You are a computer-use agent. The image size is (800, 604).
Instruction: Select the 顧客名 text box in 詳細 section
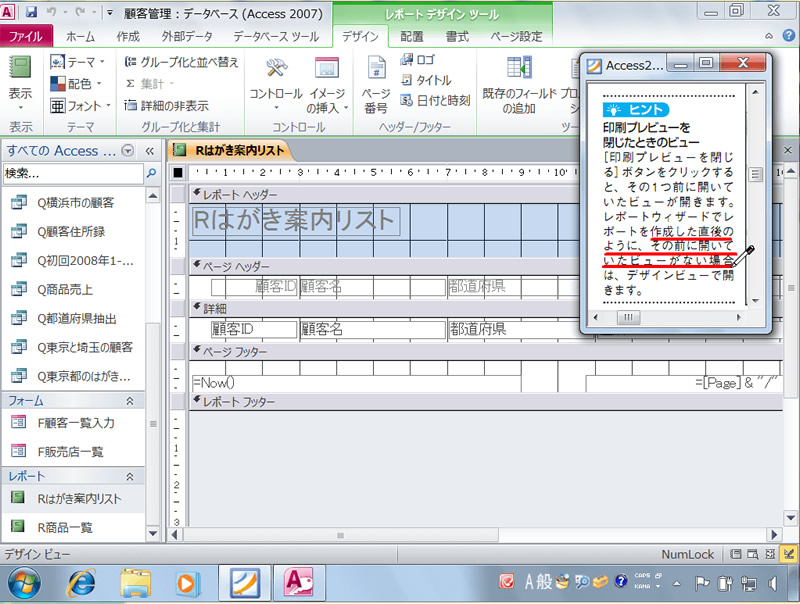[x=372, y=329]
